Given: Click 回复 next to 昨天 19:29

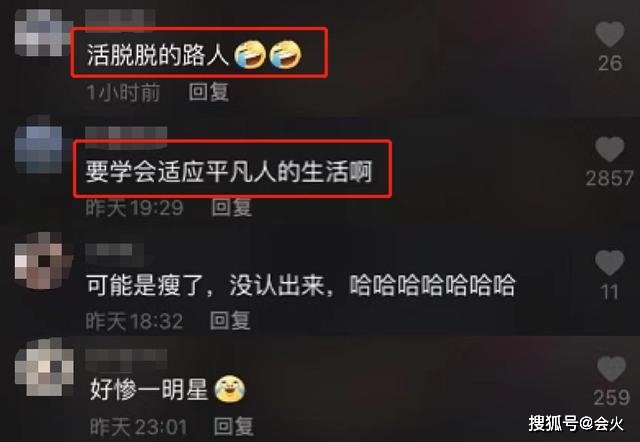Looking at the screenshot, I should (x=231, y=207).
